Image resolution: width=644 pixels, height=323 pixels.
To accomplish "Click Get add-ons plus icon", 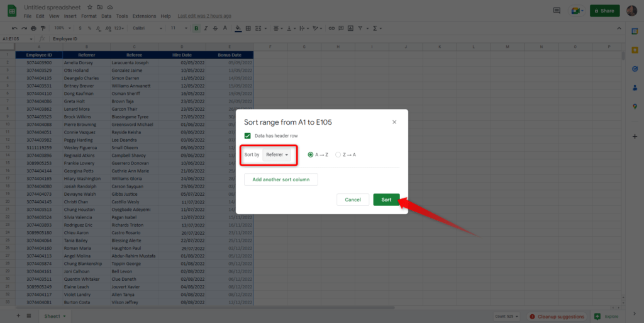I will click(635, 137).
